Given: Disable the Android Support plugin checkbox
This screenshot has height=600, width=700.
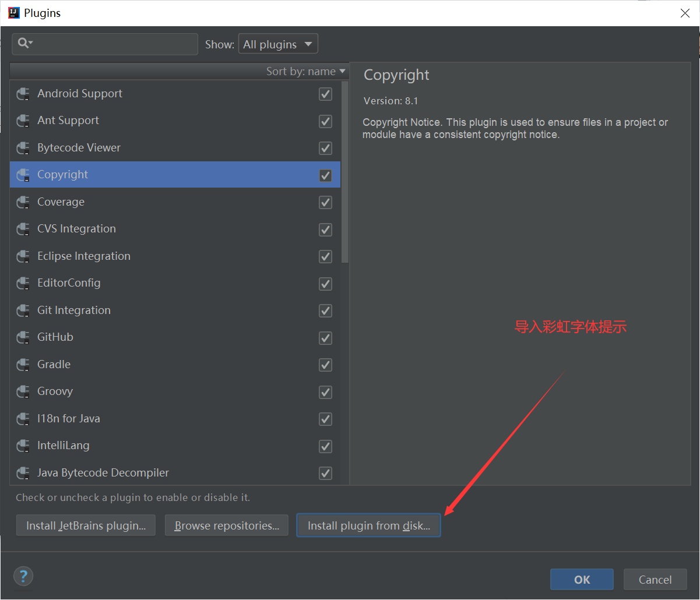Looking at the screenshot, I should point(325,94).
